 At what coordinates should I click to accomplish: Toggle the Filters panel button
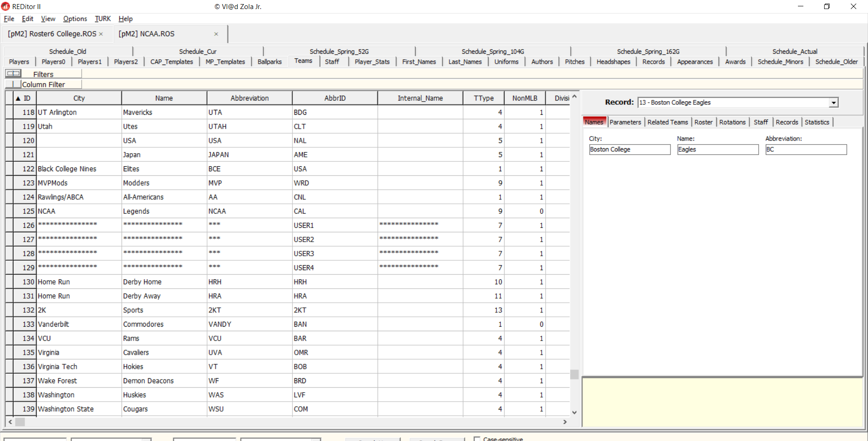(14, 74)
